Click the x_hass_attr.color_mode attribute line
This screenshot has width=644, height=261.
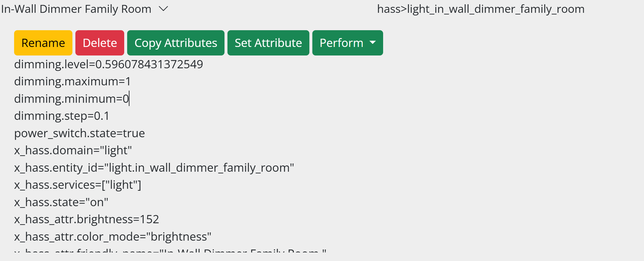point(113,237)
